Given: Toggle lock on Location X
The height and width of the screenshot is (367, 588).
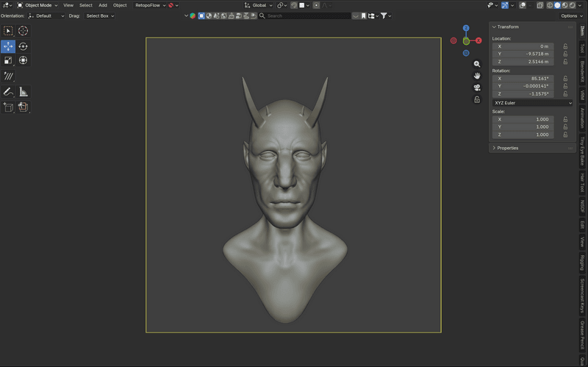Looking at the screenshot, I should pos(565,46).
